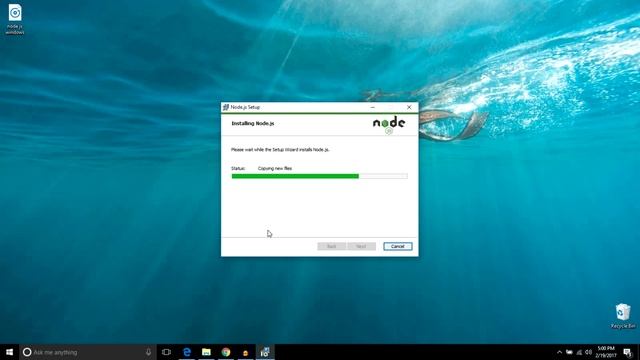Viewport: 640px width, 360px height.
Task: Open File Explorer from the taskbar
Action: coord(206,352)
